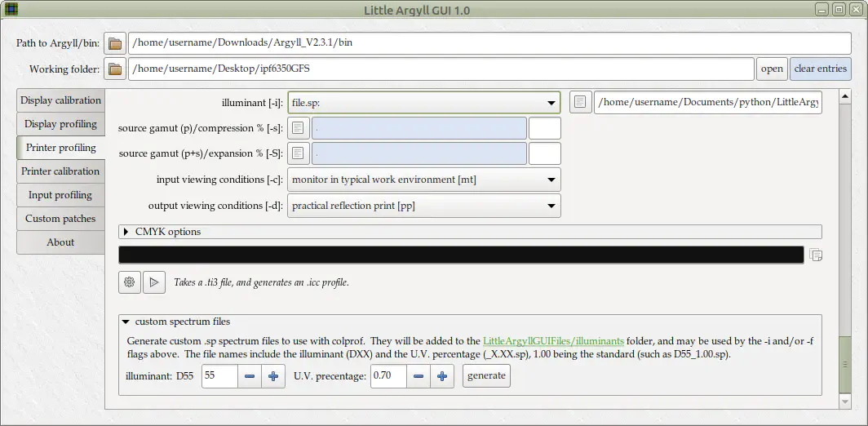The image size is (868, 426).
Task: Switch to Display profiling tab
Action: (x=60, y=124)
